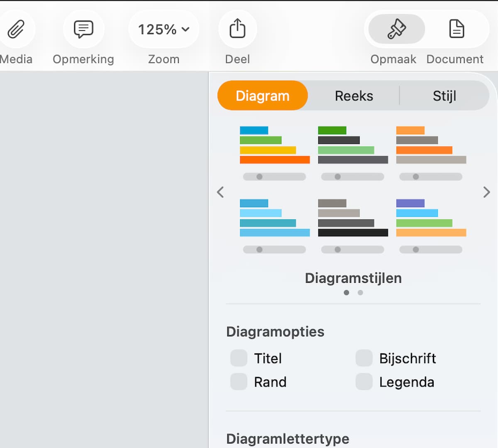Click the Media paperclip icon
Viewport: 498px width, 448px height.
point(16,29)
